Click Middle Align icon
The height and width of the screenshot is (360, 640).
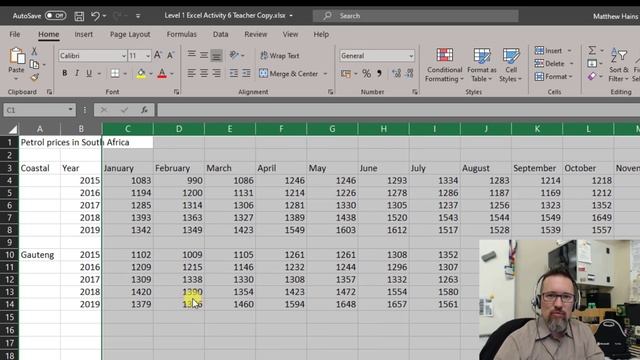pyautogui.click(x=204, y=55)
